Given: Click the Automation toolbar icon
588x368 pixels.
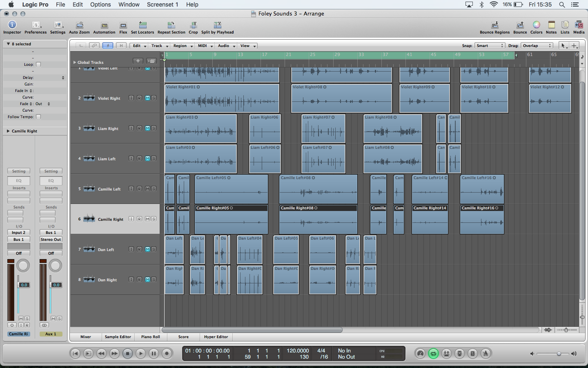Looking at the screenshot, I should [105, 25].
